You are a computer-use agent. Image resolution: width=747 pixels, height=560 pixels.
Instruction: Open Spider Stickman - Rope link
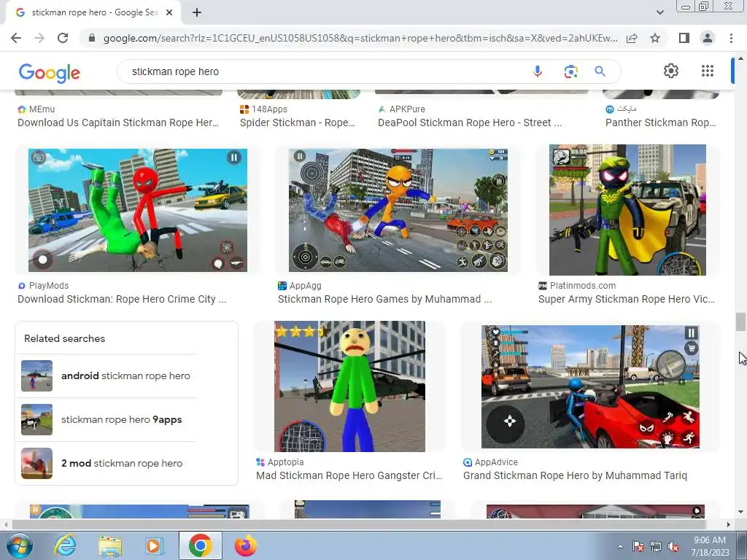[298, 122]
